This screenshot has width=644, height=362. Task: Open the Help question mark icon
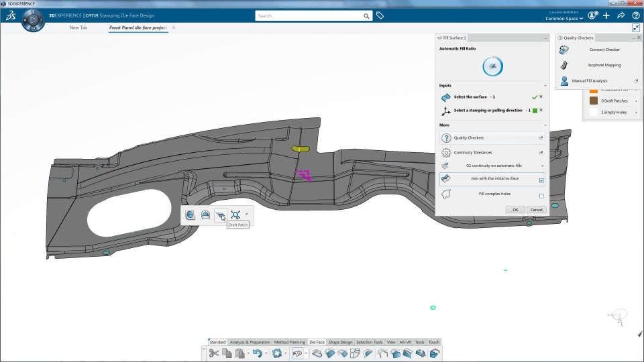(636, 15)
